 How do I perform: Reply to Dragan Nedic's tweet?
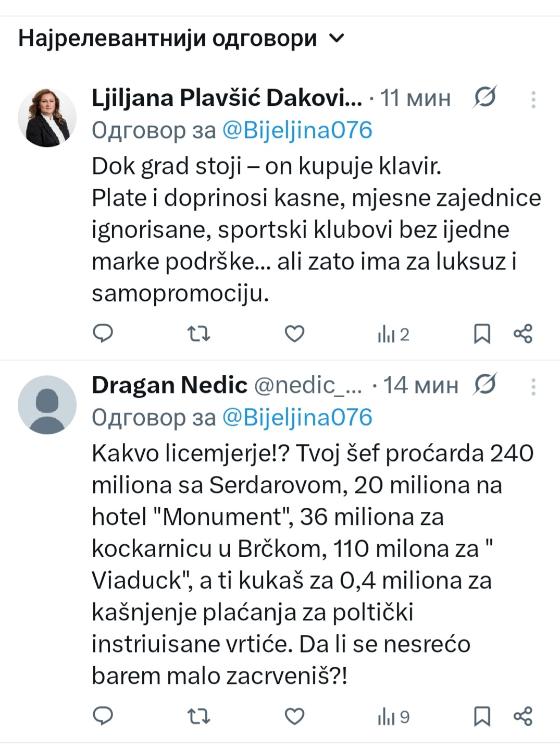pos(103,716)
